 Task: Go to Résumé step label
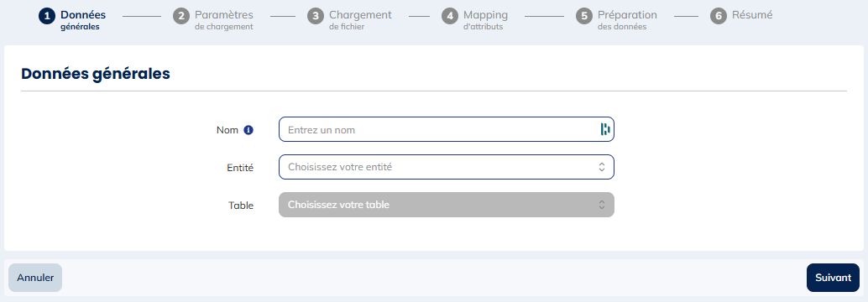pos(752,15)
